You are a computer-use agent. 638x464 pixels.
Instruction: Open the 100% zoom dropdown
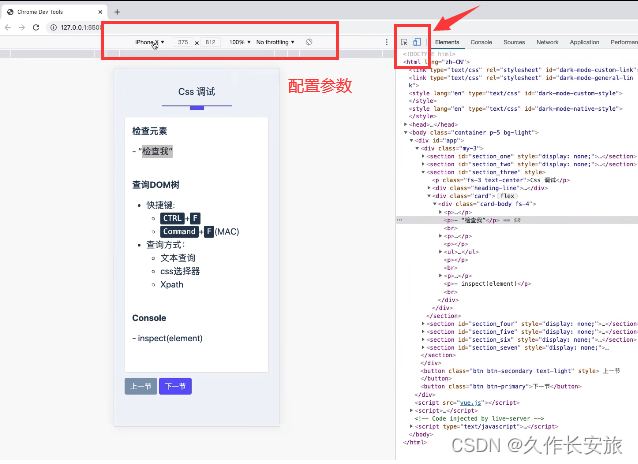[240, 42]
